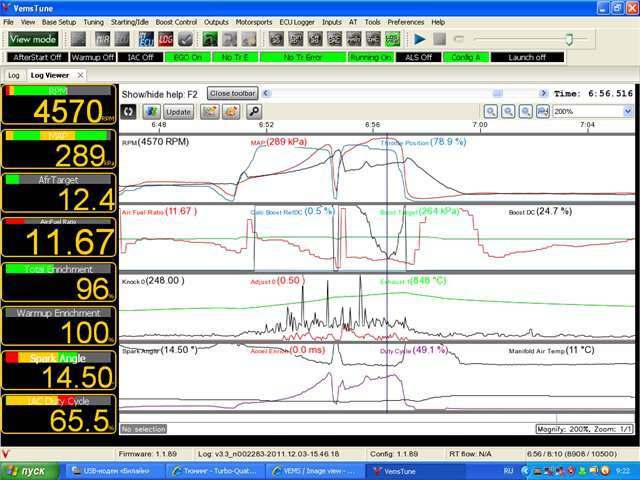The height and width of the screenshot is (480, 640).
Task: Click the ECU icon in the main toolbar
Action: coord(146,39)
